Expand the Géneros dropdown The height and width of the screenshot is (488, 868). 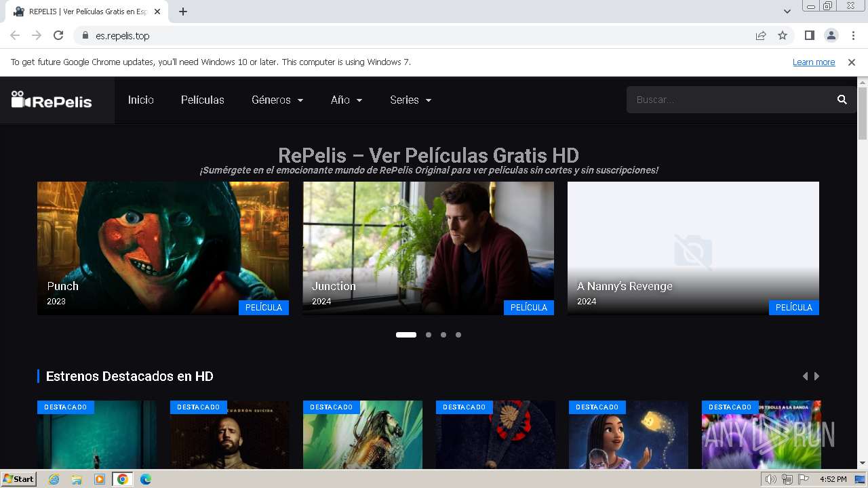pyautogui.click(x=277, y=100)
